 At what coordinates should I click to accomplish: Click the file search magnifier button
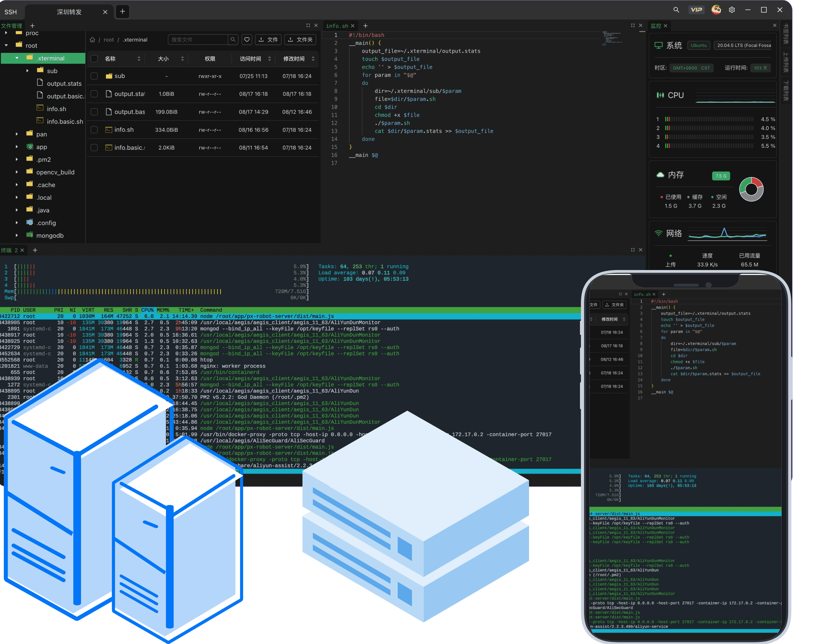click(x=233, y=39)
